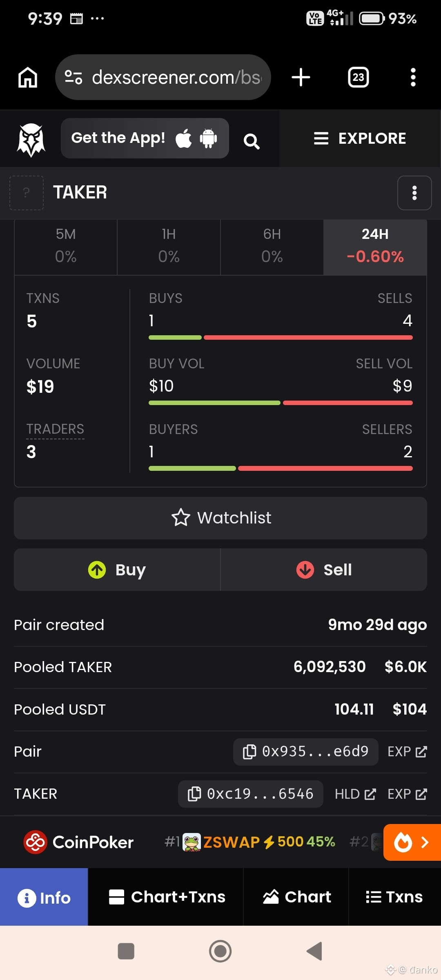Click the green Buy button
441x980 pixels.
coord(117,570)
